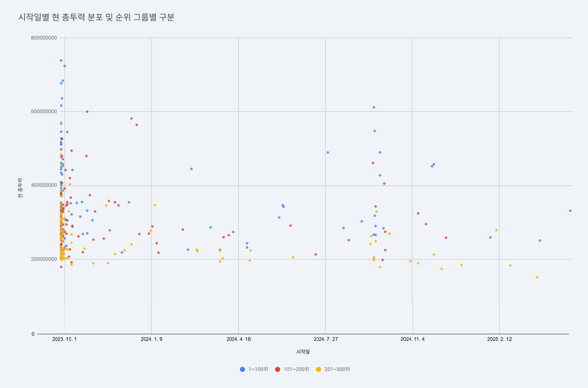The image size is (588, 388).
Task: Click the 2025. 2. 12 x-axis label
Action: click(499, 339)
